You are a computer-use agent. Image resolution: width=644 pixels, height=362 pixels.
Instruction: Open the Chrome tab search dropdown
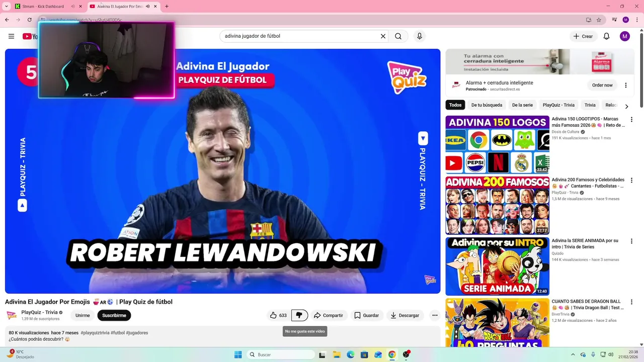[6, 7]
